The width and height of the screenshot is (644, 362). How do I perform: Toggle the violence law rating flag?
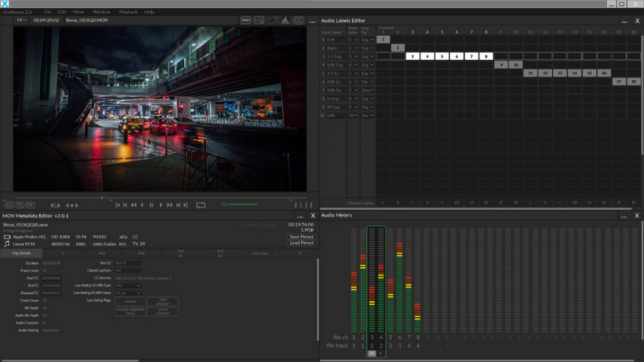130,302
